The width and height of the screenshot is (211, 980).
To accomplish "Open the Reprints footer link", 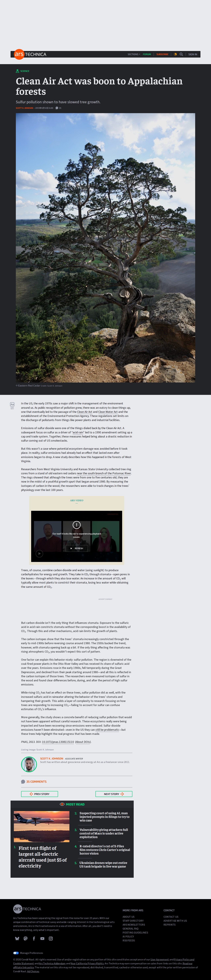I will [x=169, y=925].
